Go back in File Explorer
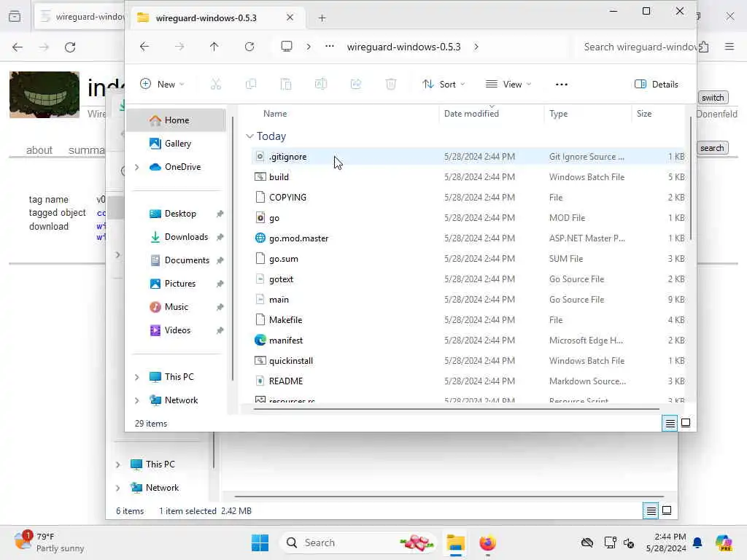This screenshot has height=560, width=747. [144, 47]
